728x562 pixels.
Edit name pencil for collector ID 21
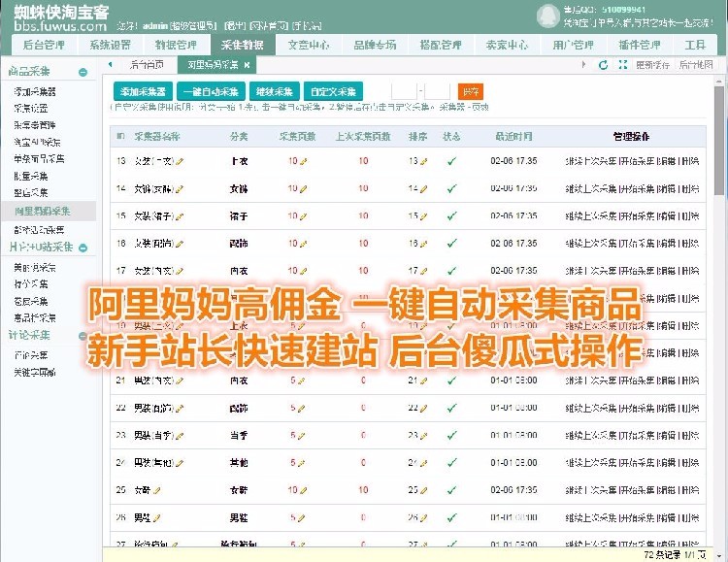click(180, 380)
